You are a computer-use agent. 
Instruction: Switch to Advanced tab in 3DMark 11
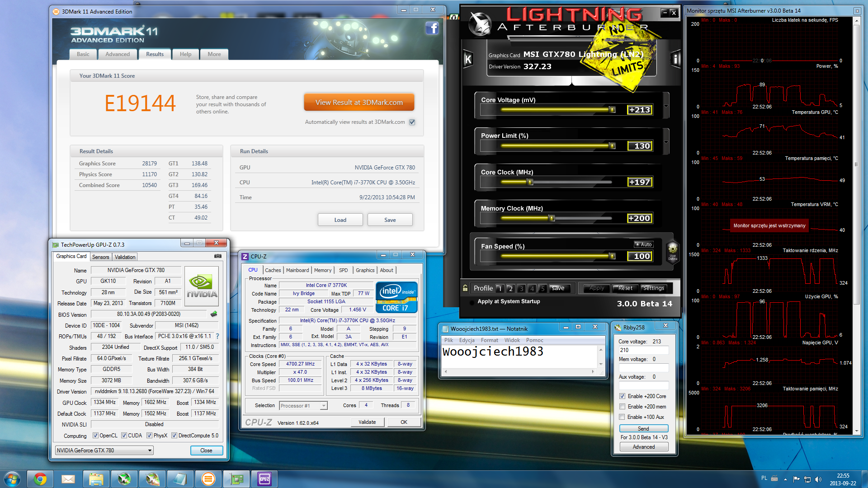[x=118, y=54]
